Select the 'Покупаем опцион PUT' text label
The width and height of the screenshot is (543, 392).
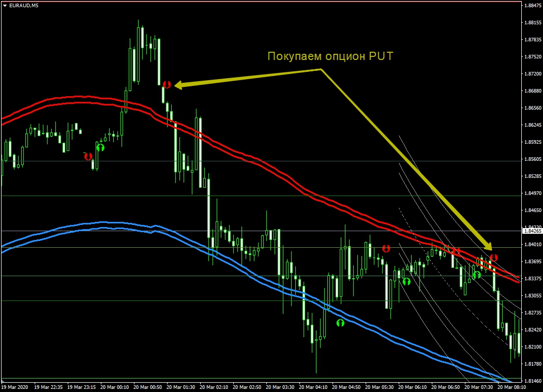330,56
